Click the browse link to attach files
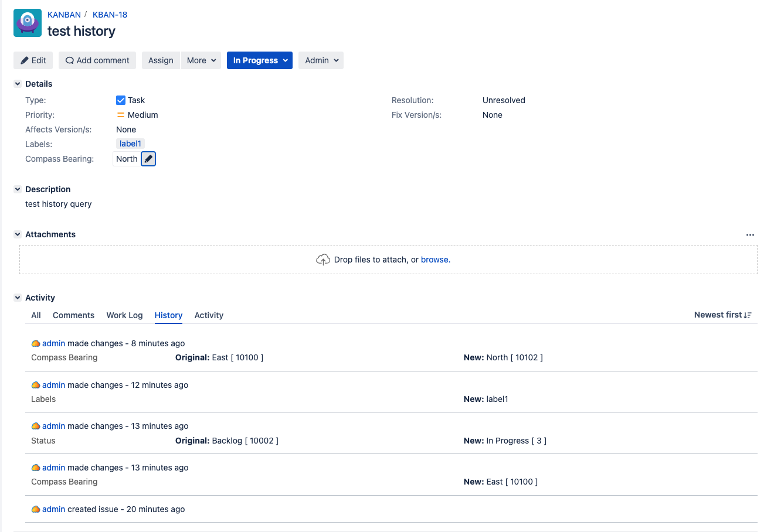The width and height of the screenshot is (774, 532). [435, 259]
